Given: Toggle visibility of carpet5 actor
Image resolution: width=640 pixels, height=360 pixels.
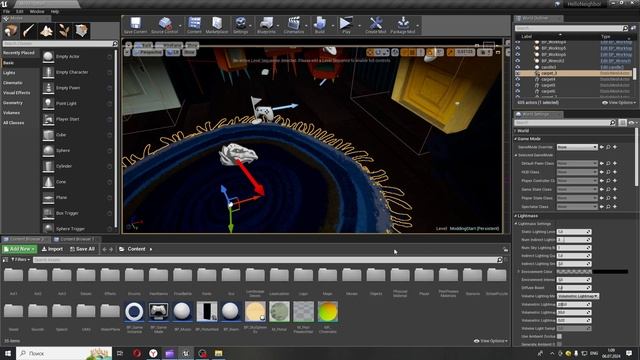Looking at the screenshot, I should 518,85.
